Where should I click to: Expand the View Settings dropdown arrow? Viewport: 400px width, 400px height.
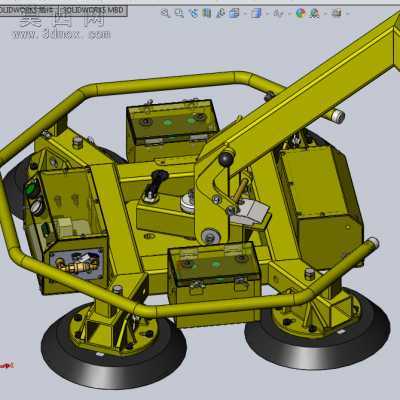pyautogui.click(x=348, y=13)
